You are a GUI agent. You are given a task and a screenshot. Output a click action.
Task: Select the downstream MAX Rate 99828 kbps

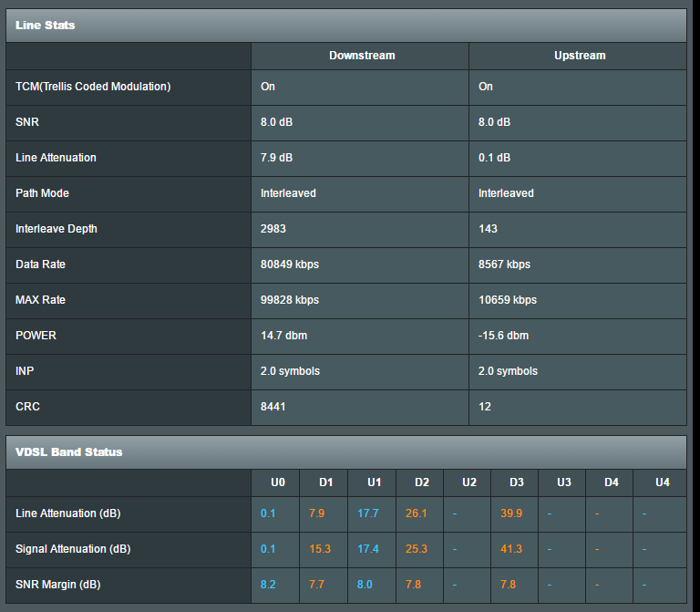point(290,300)
